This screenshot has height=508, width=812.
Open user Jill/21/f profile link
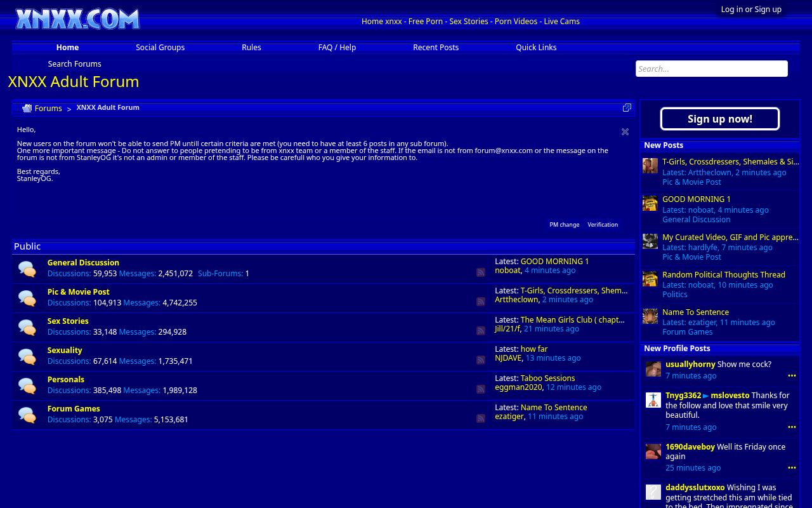click(507, 328)
